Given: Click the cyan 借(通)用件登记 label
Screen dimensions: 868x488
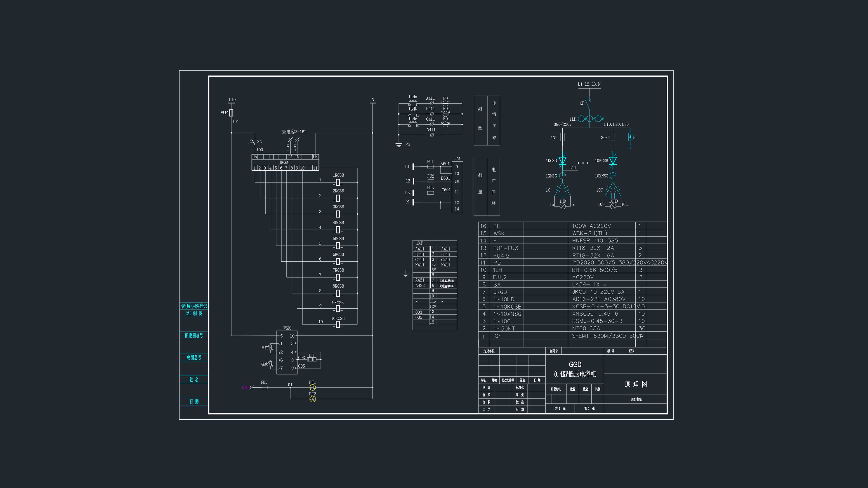Looking at the screenshot, I should 194,306.
